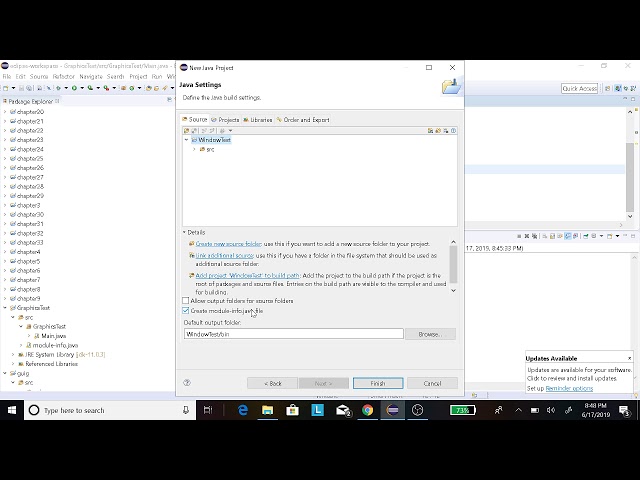Click the Back button
Image resolution: width=640 pixels, height=480 pixels.
[x=272, y=383]
